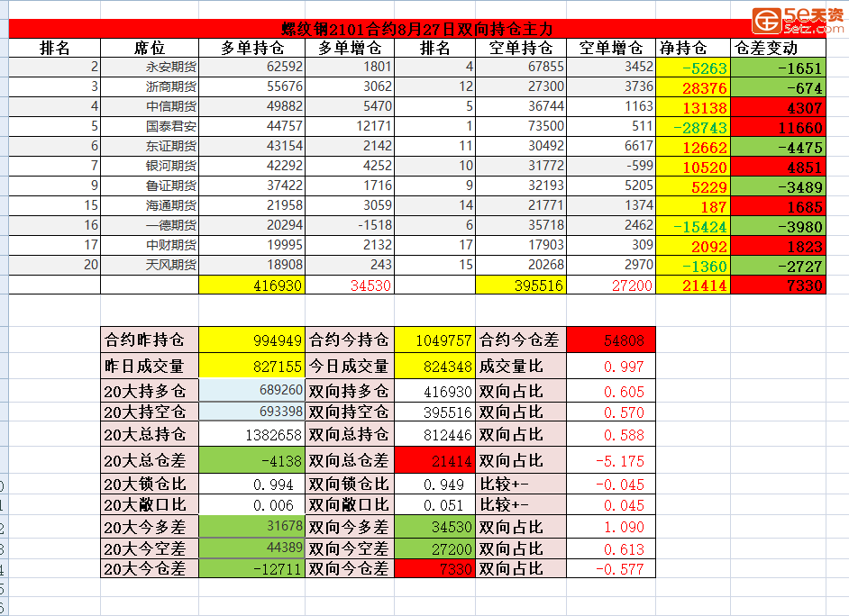Click long increase value 12171
Viewport: 849px width, 616px height.
(x=350, y=127)
